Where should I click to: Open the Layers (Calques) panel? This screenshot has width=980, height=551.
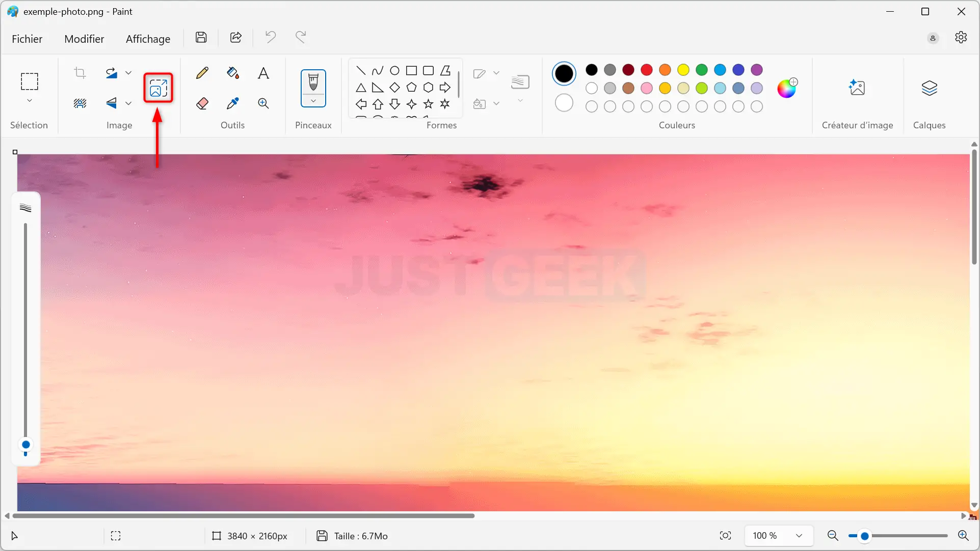pyautogui.click(x=929, y=88)
